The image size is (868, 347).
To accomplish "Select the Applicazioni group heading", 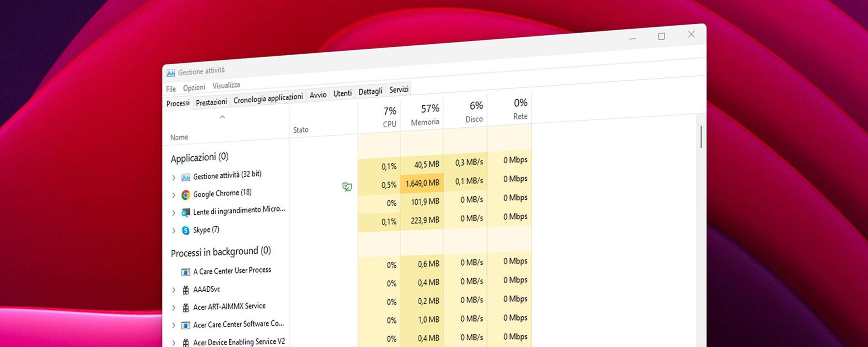I will click(x=199, y=158).
